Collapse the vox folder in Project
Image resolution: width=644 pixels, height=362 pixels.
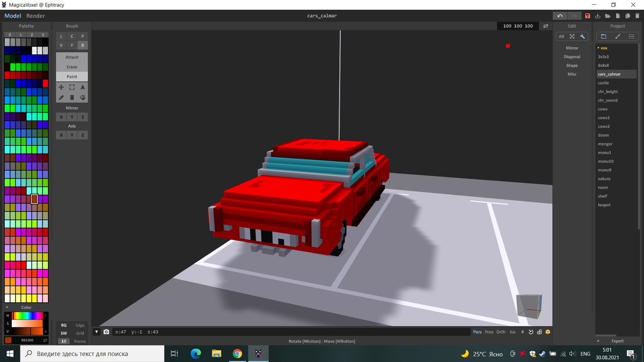pyautogui.click(x=599, y=48)
